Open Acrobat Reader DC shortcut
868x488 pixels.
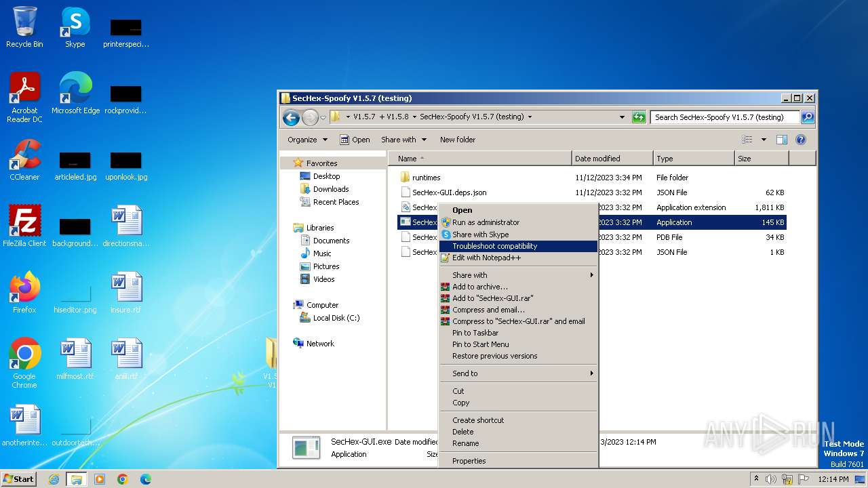(24, 98)
